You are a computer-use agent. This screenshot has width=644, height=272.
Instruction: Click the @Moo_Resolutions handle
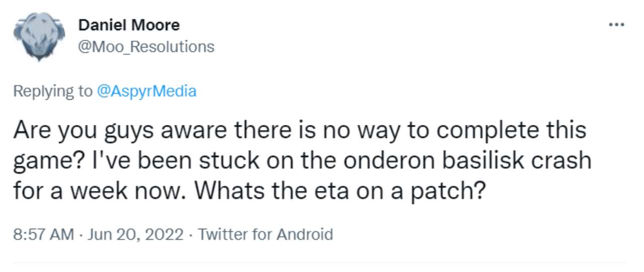[x=146, y=47]
